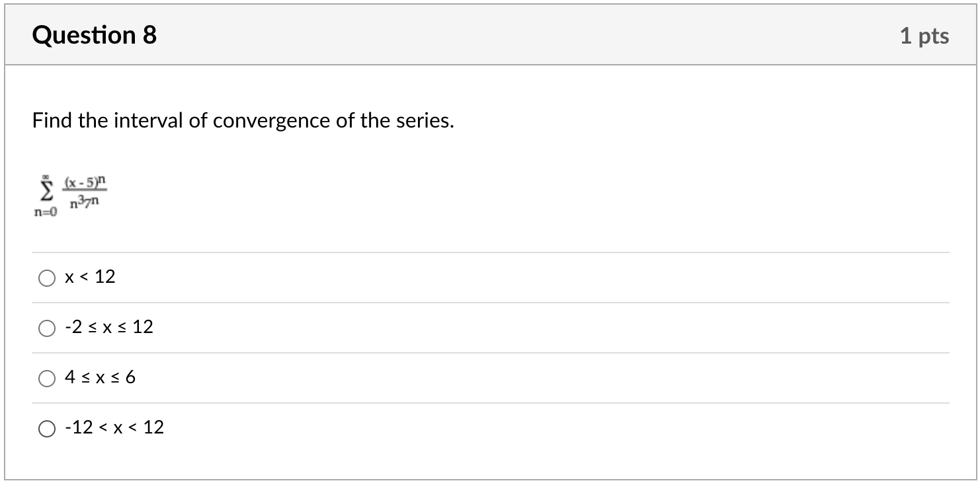Click the third answer row
Screen dimensions: 980x485
tap(397, 377)
